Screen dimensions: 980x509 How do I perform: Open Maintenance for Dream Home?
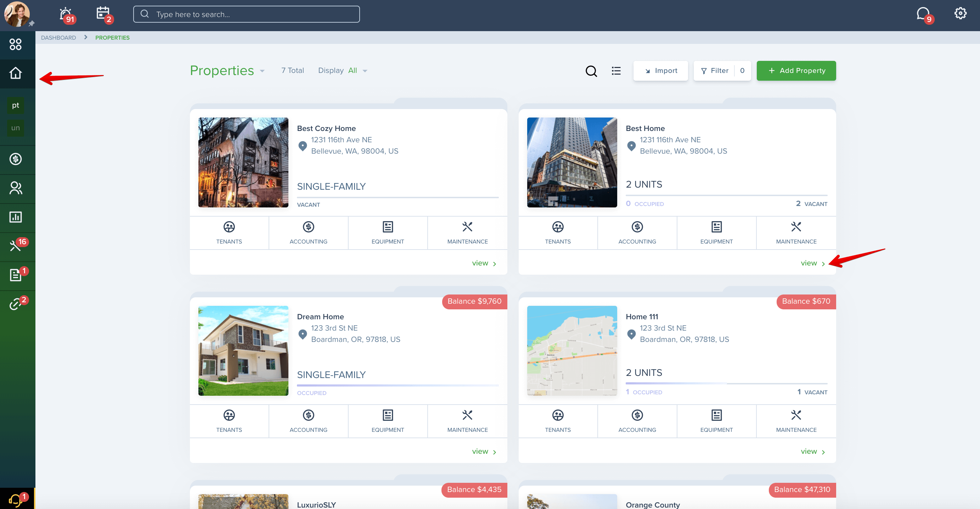[467, 421]
